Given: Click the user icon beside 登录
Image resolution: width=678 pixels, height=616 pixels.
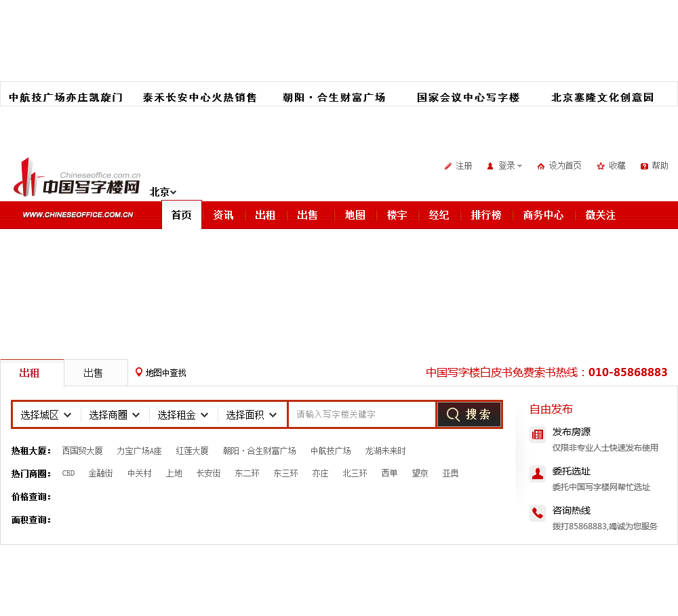Looking at the screenshot, I should pos(490,166).
